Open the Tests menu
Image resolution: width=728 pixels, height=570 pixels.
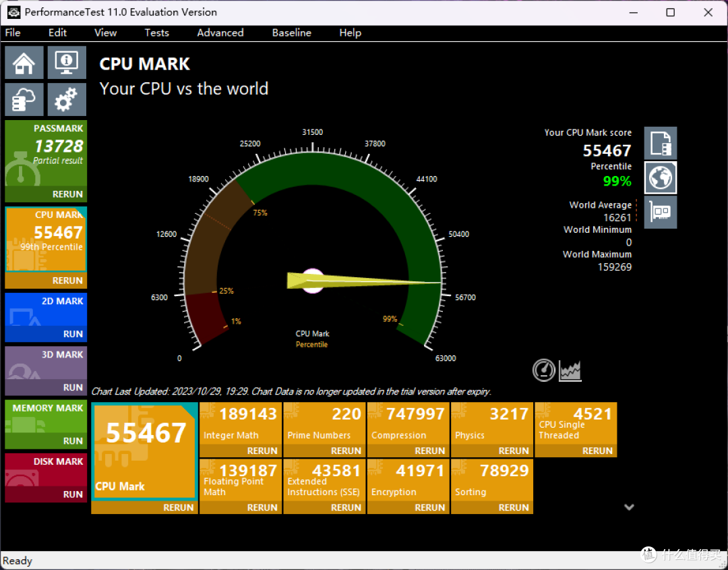156,32
